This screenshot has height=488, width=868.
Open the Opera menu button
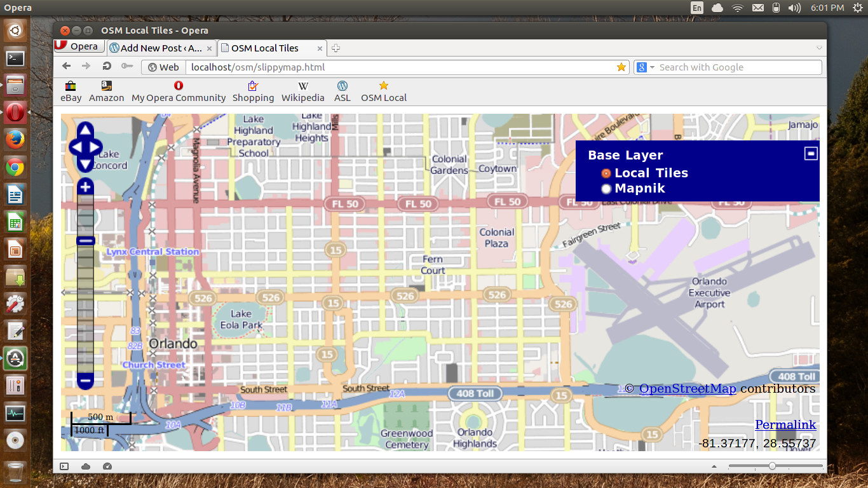coord(79,46)
